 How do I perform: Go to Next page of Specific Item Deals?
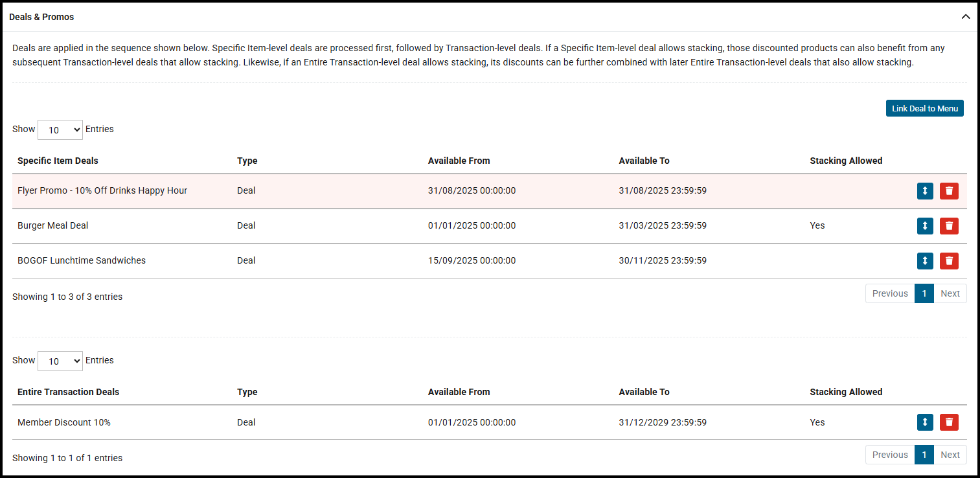[x=950, y=293]
